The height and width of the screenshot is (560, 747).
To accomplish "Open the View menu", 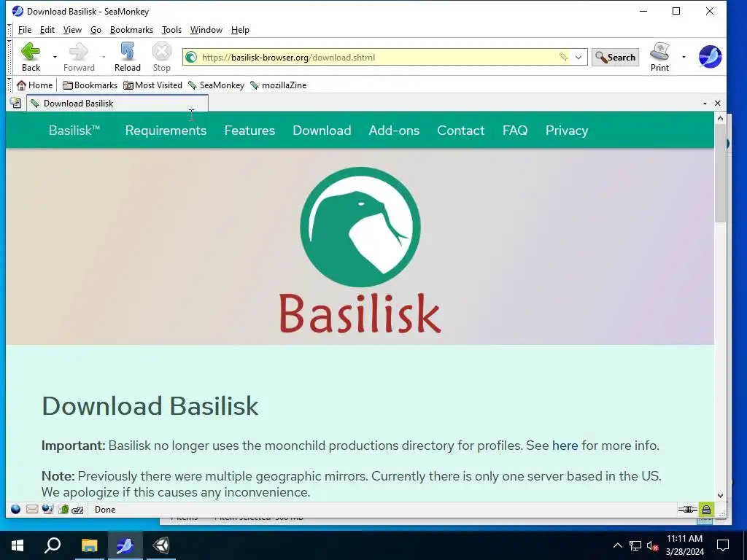I will (72, 30).
